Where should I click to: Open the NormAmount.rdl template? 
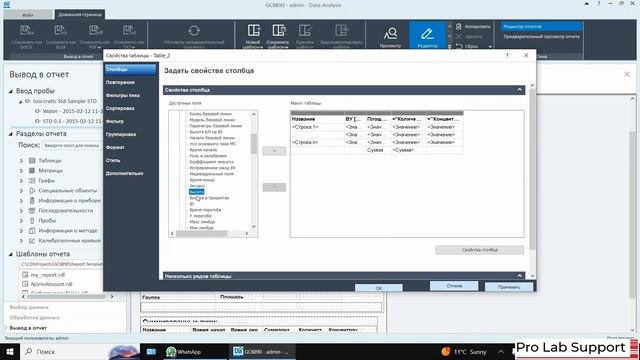point(51,284)
